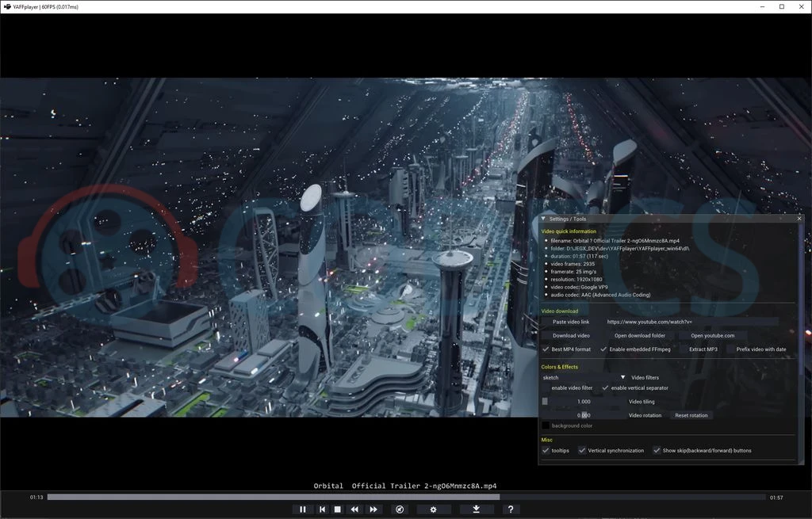This screenshot has width=812, height=519.
Task: Click the Paste video link button
Action: point(571,322)
